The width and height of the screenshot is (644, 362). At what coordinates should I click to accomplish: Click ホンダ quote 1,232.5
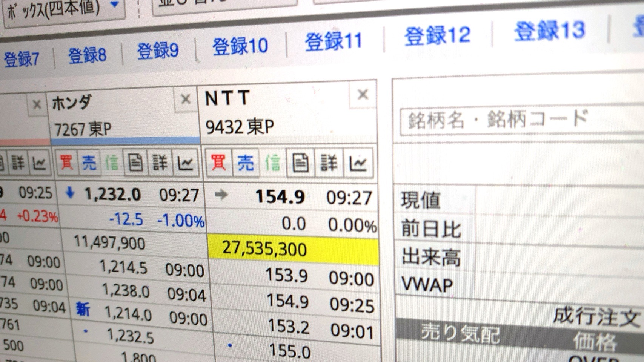point(131,335)
